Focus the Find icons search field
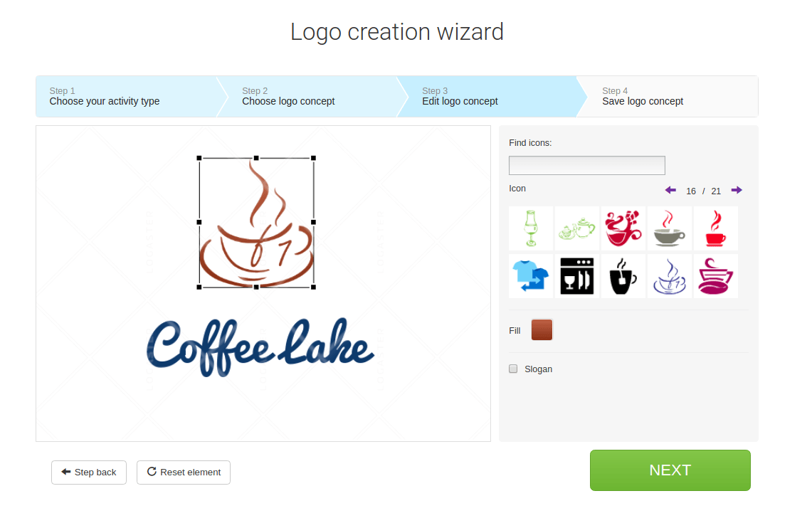812x528 pixels. point(586,166)
